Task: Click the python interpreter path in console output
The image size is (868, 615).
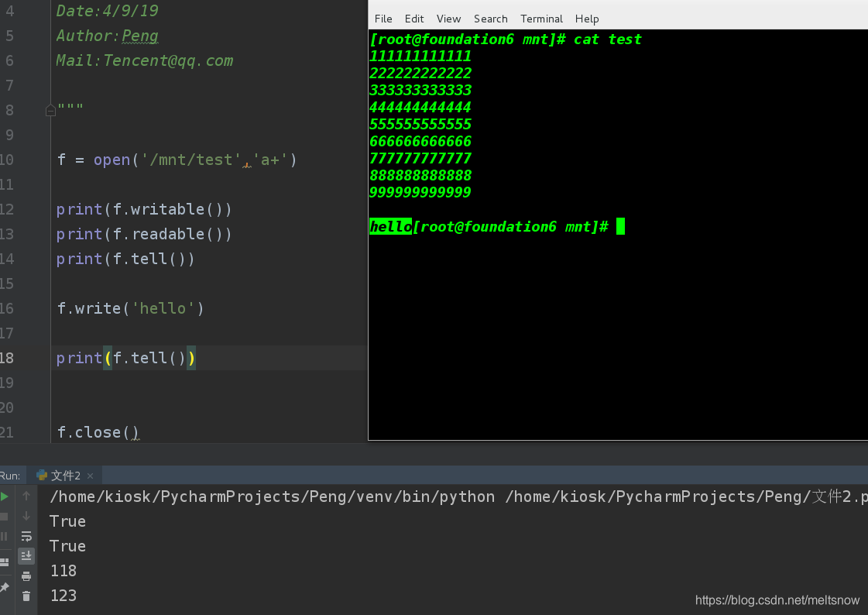Action: click(273, 496)
